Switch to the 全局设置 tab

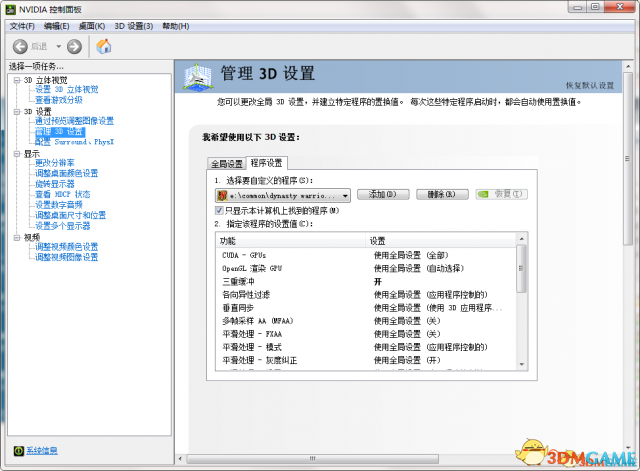click(227, 164)
